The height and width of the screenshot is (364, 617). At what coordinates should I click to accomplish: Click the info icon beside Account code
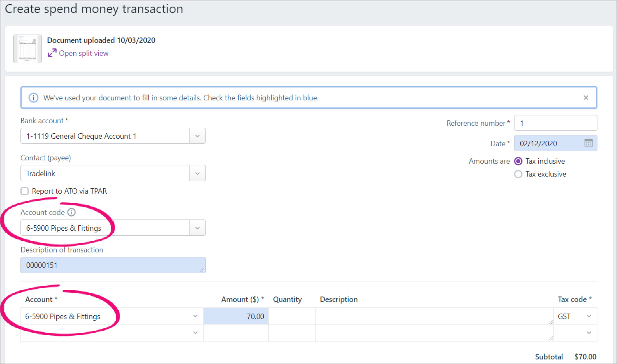(72, 212)
